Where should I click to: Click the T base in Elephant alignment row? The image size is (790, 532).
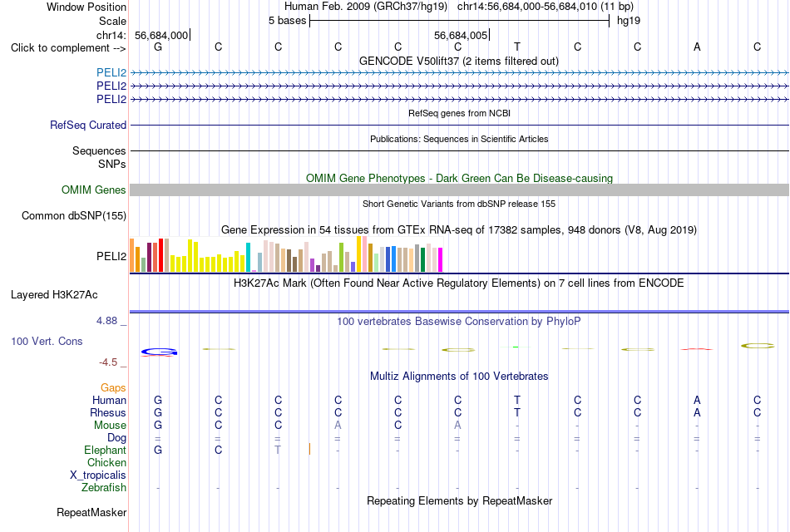278,450
